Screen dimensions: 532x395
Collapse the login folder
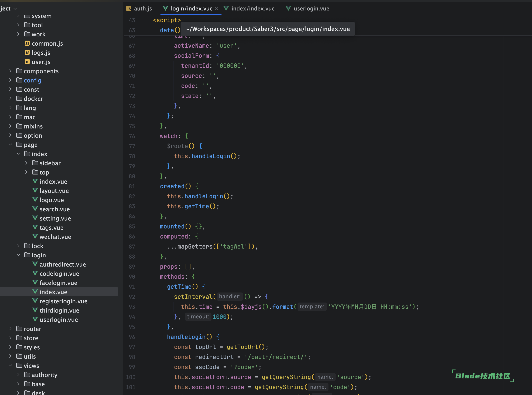18,255
